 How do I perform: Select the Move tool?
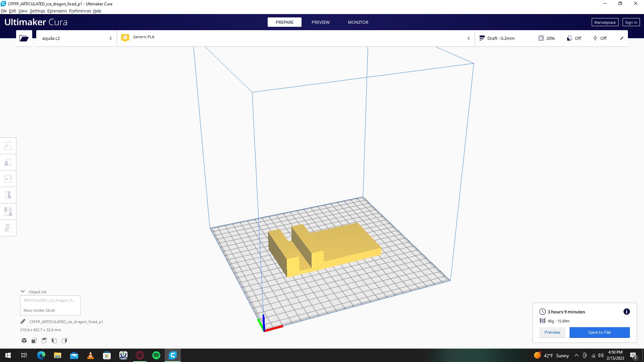[8, 145]
